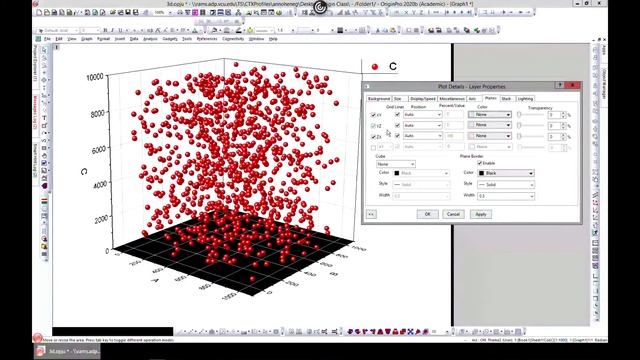The width and height of the screenshot is (640, 360).
Task: Open the Apps side tab on right
Action: point(604,50)
